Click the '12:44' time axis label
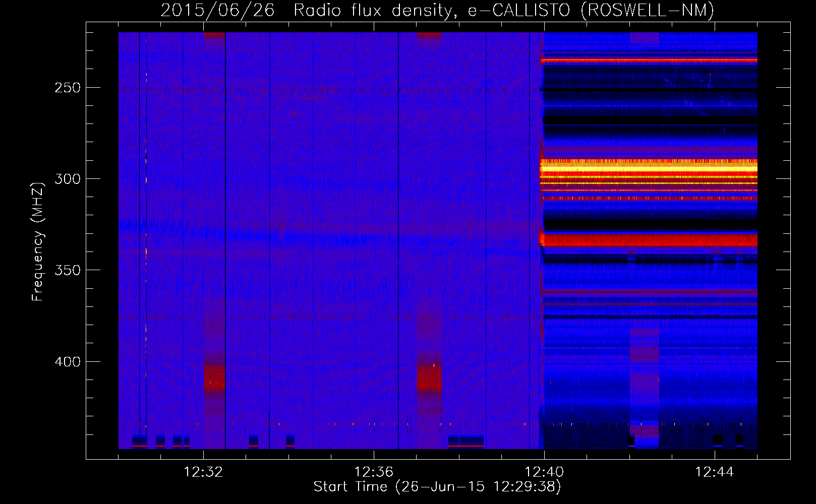This screenshot has height=504, width=816. 715,472
